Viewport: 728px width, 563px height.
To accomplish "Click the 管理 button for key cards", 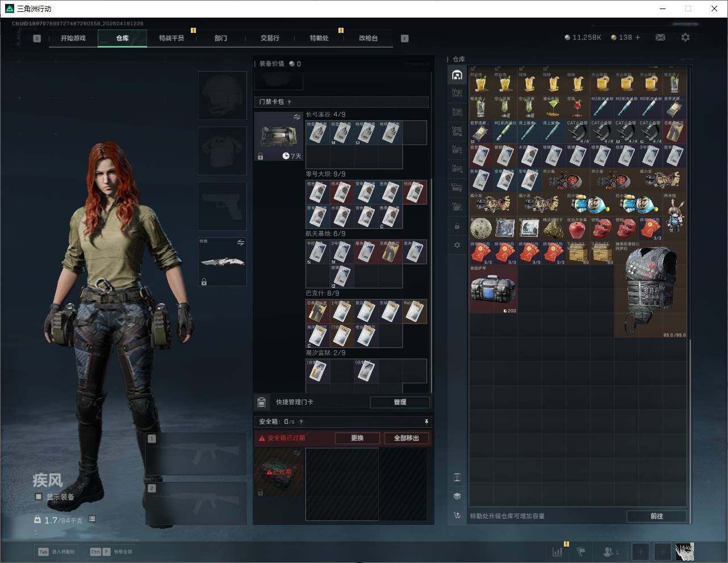I will [400, 402].
